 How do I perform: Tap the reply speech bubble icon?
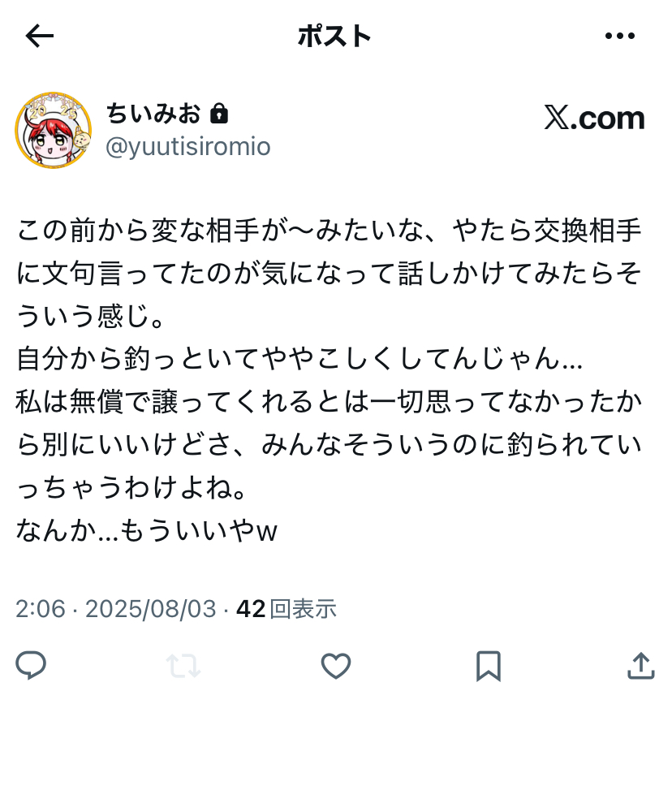point(31,665)
